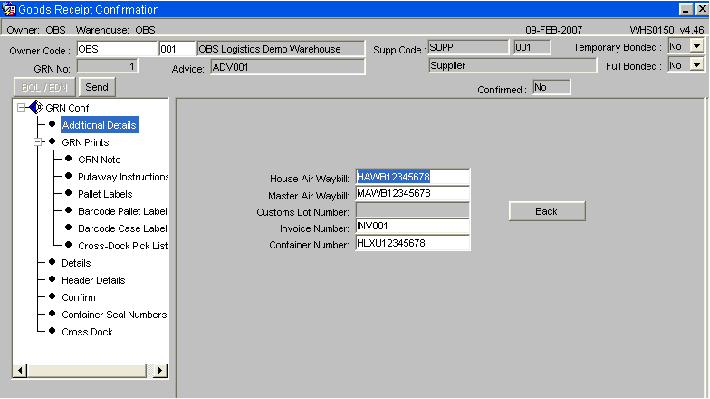Image resolution: width=710 pixels, height=399 pixels.
Task: Click the bullet icon beside Header Details
Action: pos(52,279)
